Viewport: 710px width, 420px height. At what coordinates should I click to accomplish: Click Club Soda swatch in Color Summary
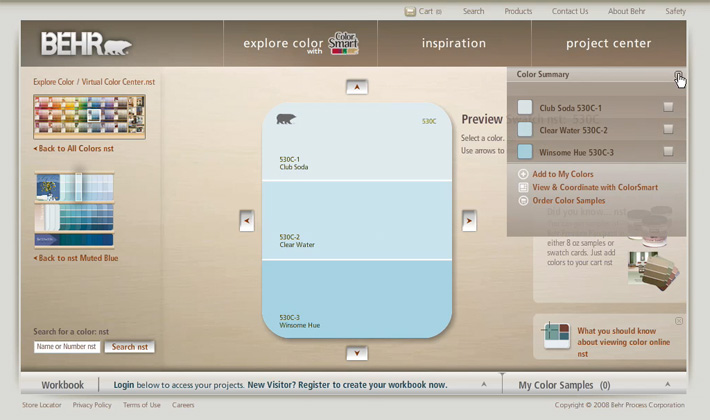[x=525, y=107]
